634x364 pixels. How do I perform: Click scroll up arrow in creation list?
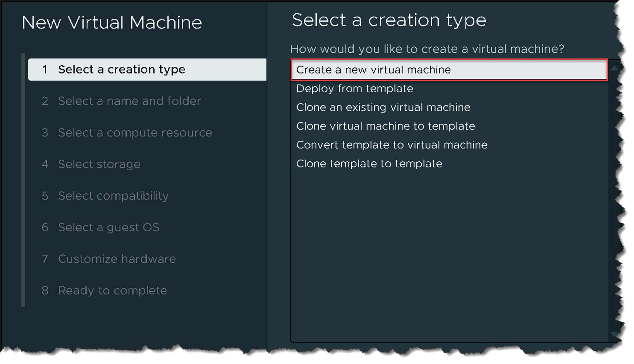coord(614,68)
